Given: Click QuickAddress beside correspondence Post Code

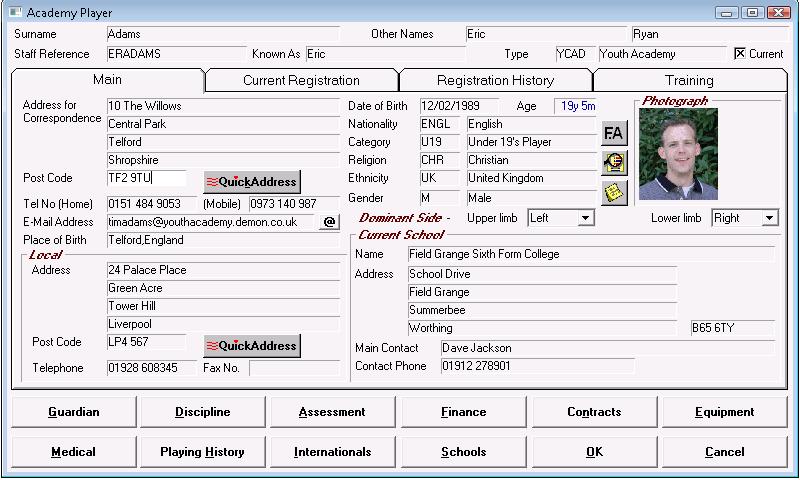Looking at the screenshot, I should point(252,182).
